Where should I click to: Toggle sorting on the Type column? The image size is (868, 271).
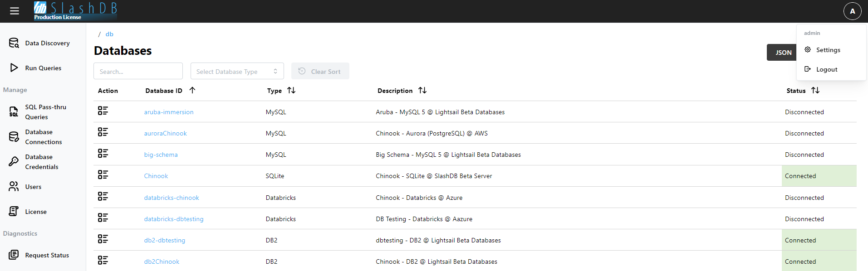click(291, 90)
